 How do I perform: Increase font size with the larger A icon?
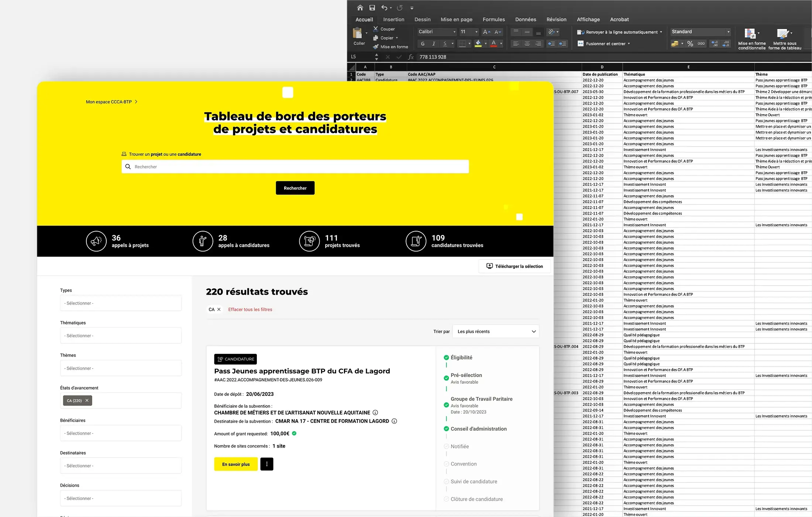pos(487,32)
